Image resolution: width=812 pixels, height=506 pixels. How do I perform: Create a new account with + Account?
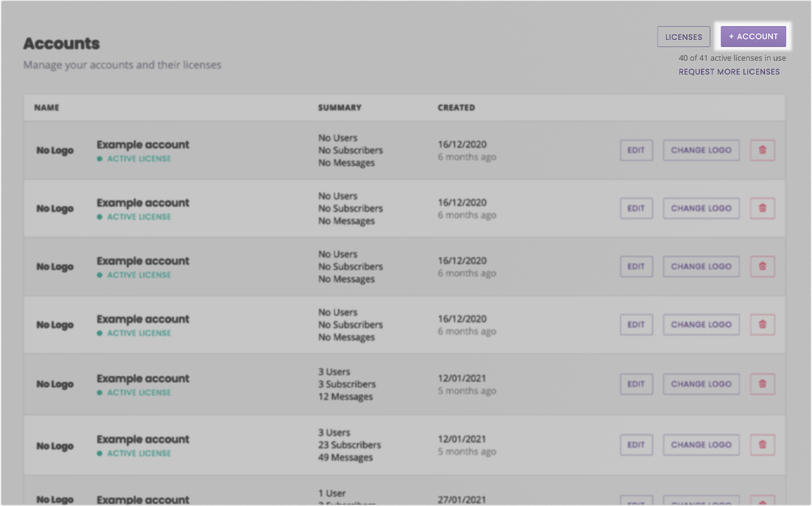pos(753,36)
